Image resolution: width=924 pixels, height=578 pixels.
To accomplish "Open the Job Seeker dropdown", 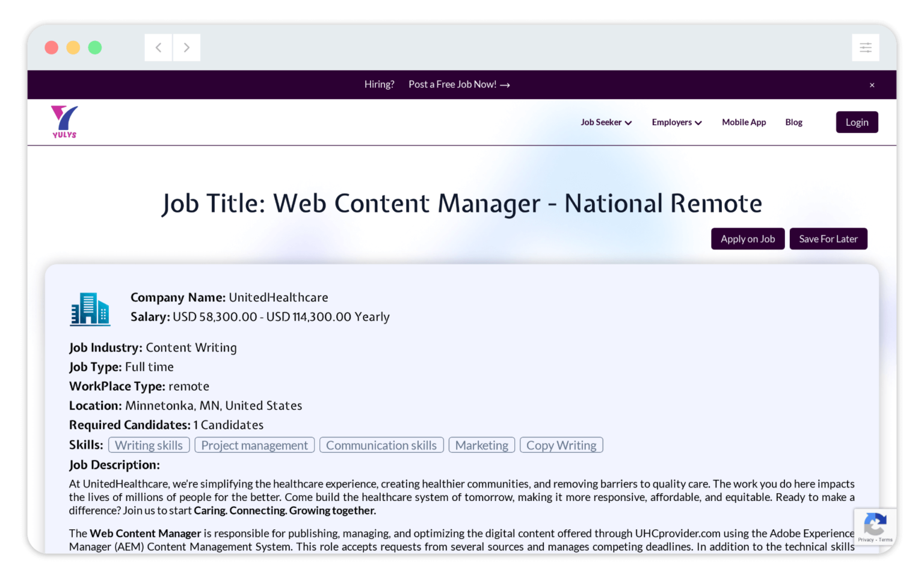I will 606,122.
